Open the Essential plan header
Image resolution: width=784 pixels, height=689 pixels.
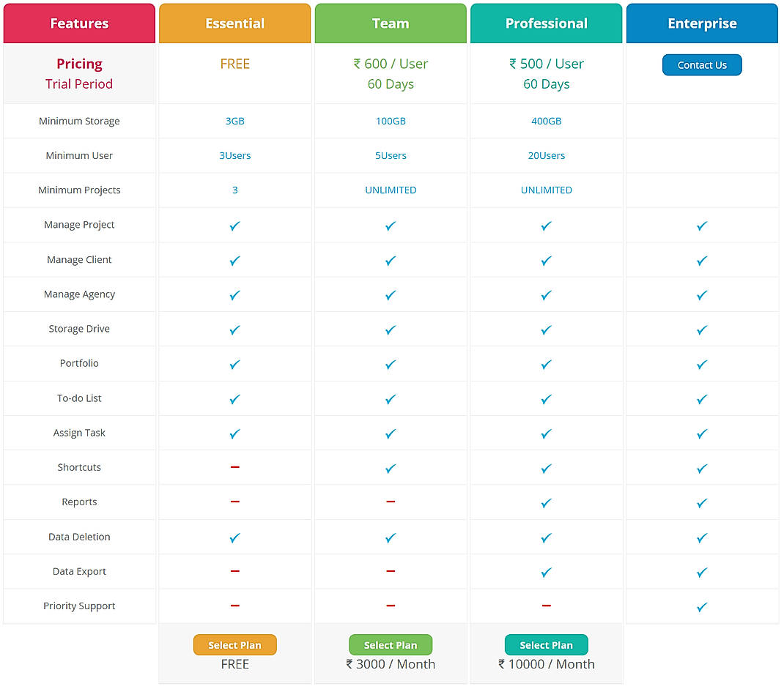point(235,23)
